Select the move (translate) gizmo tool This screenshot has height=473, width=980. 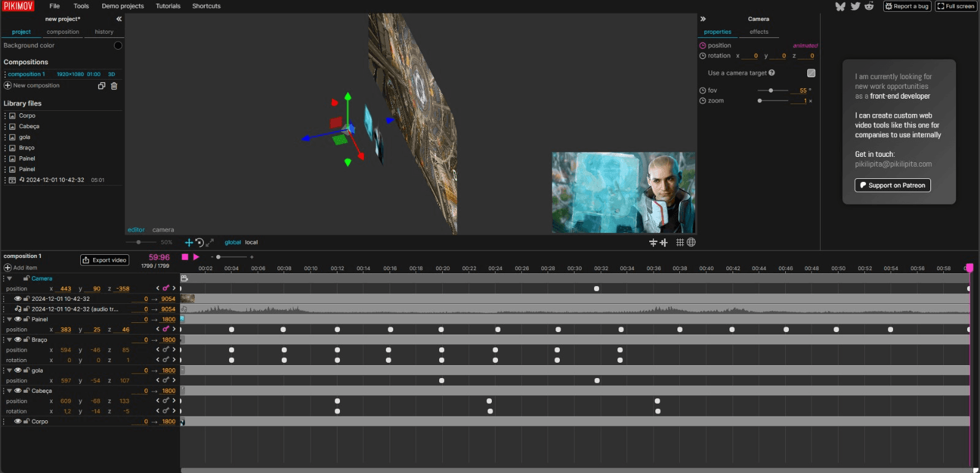[189, 243]
